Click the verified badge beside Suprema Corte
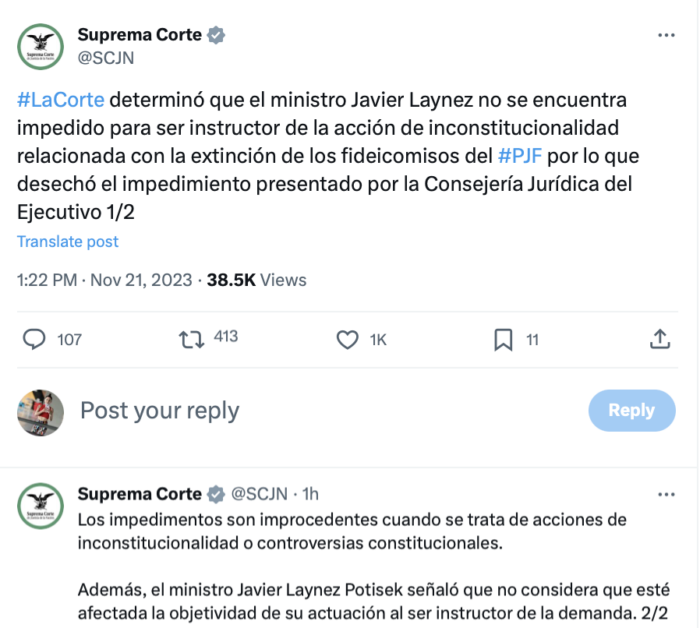Screen dimensions: 700x628 pyautogui.click(x=216, y=35)
